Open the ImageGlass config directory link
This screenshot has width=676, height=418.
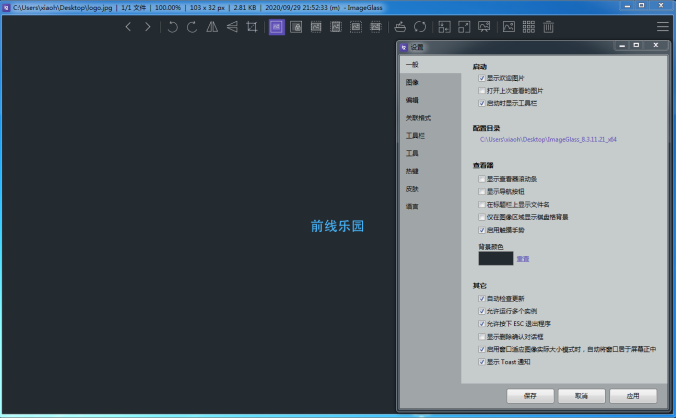pyautogui.click(x=548, y=140)
